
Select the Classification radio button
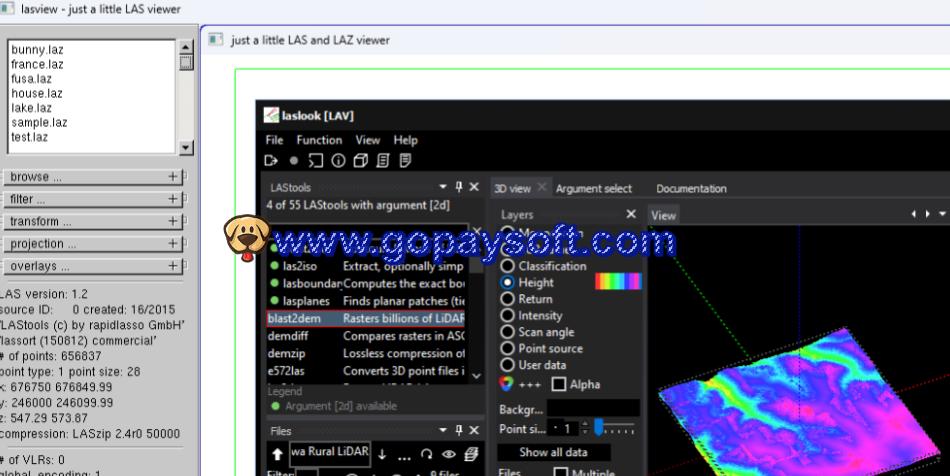tap(508, 266)
